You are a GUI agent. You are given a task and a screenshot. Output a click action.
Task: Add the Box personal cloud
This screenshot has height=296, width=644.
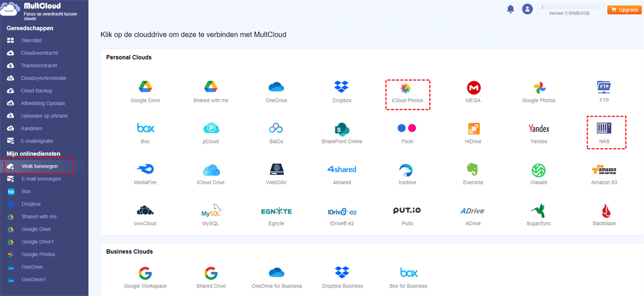coord(145,128)
